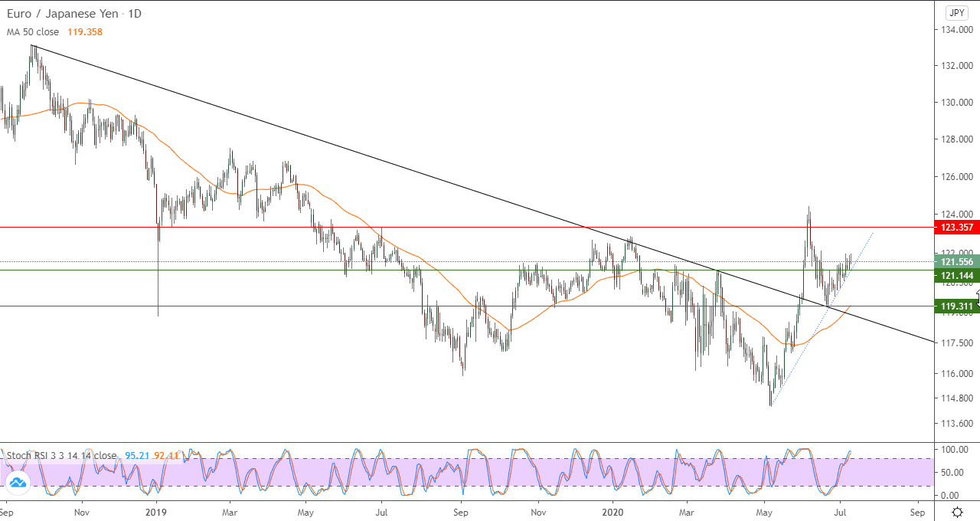Select the Stoch RSI orange value 92.11

pos(166,455)
